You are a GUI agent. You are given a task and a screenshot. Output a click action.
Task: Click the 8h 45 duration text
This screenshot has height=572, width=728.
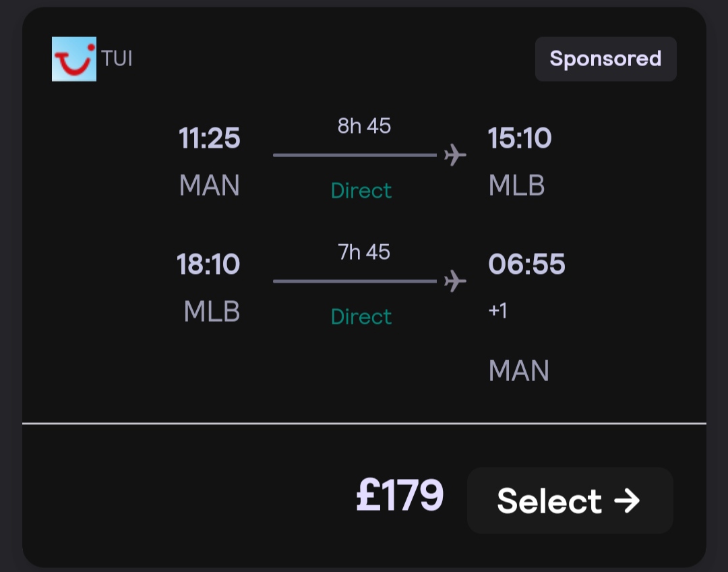364,126
